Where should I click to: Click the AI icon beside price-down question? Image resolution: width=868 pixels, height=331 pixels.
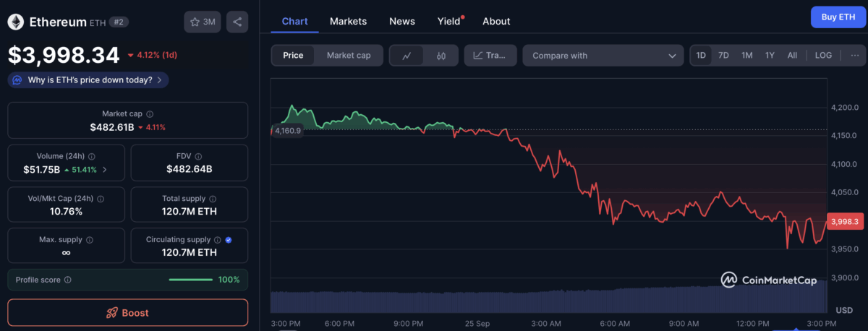pos(17,79)
